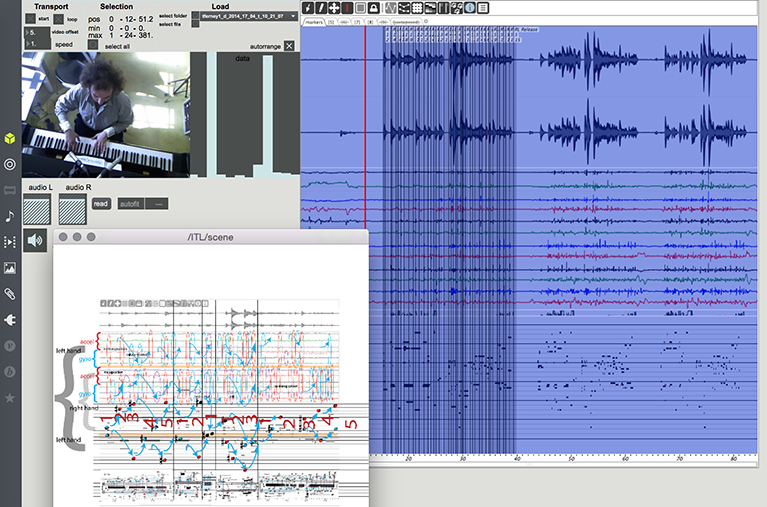The height and width of the screenshot is (507, 767).
Task: Open the plug-ins plug sidebar icon
Action: coord(10,320)
